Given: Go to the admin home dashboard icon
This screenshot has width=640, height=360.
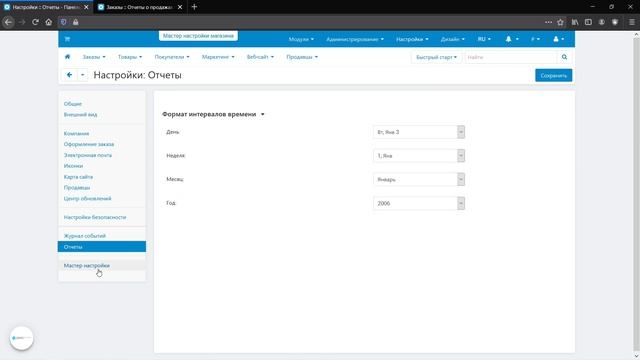Looking at the screenshot, I should coord(67,57).
